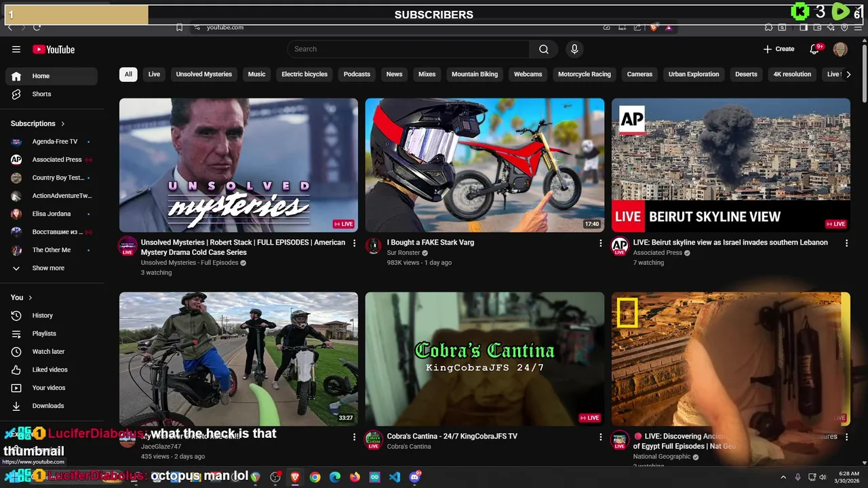The height and width of the screenshot is (488, 868).
Task: Select the Cameras filter chip
Action: coord(639,75)
